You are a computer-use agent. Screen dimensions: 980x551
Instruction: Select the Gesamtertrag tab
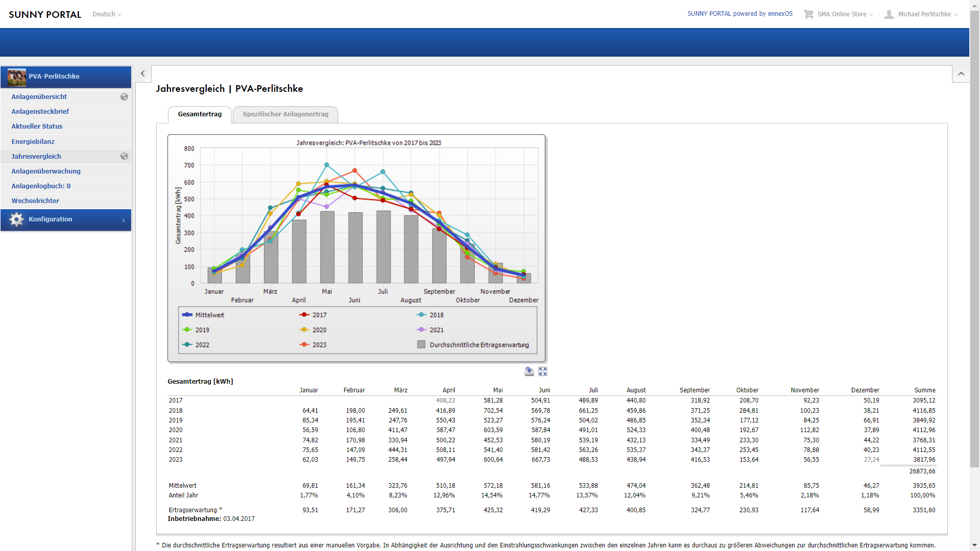(x=200, y=114)
